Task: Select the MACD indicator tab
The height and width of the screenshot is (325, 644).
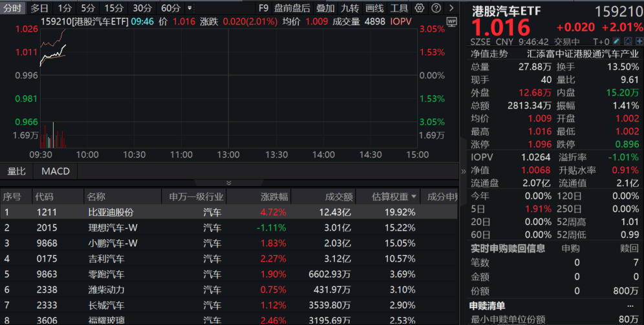Action: tap(56, 171)
